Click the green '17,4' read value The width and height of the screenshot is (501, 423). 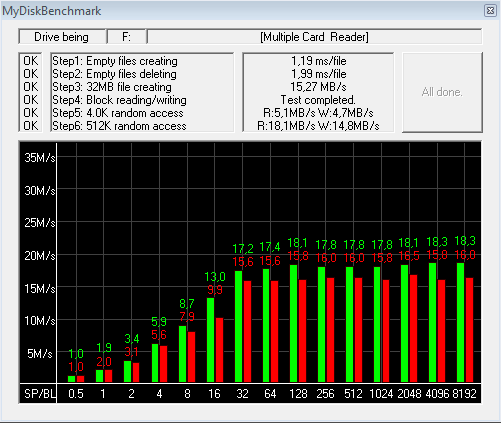click(x=270, y=247)
